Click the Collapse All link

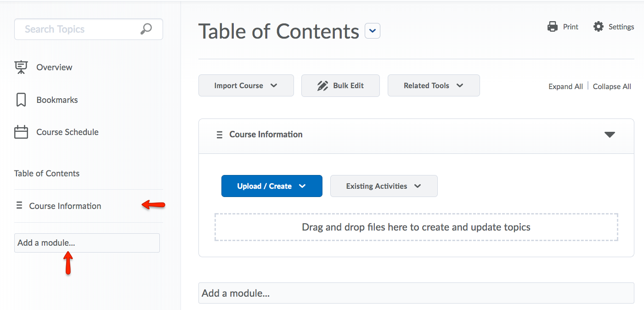click(612, 86)
